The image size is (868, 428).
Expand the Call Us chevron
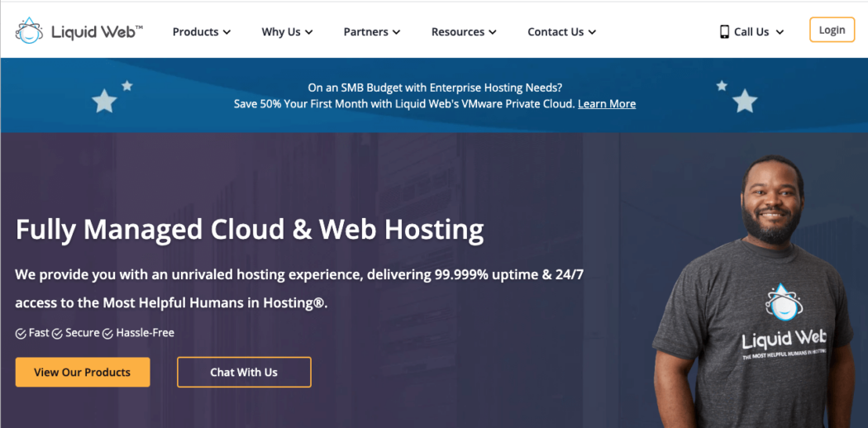pos(780,32)
